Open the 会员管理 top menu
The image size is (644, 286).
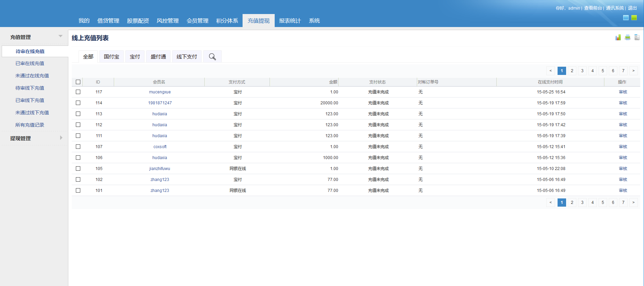[197, 21]
